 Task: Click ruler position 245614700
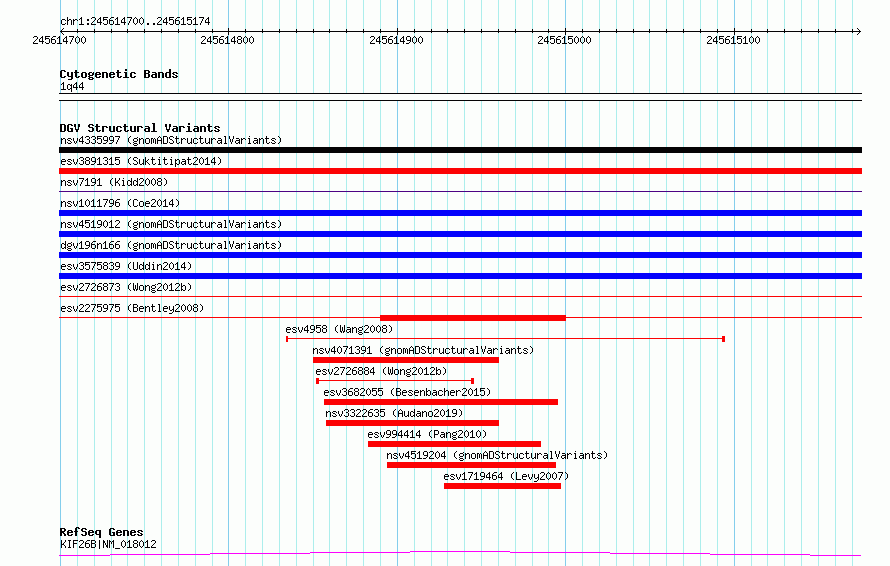pos(60,40)
